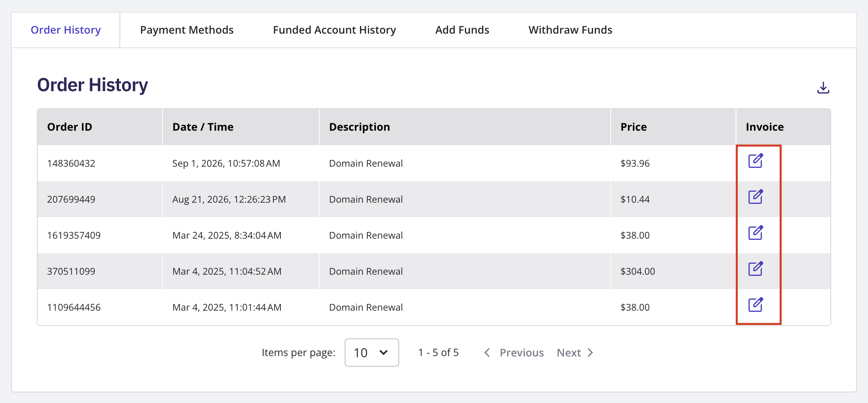Go to Previous page of orders
Image resolution: width=868 pixels, height=403 pixels.
(x=514, y=353)
